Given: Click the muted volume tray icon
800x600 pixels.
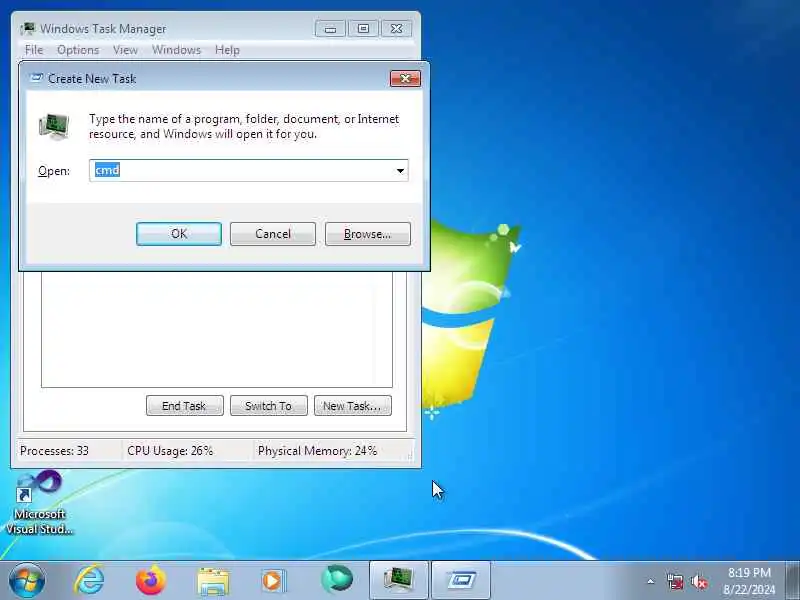Looking at the screenshot, I should (x=699, y=582).
